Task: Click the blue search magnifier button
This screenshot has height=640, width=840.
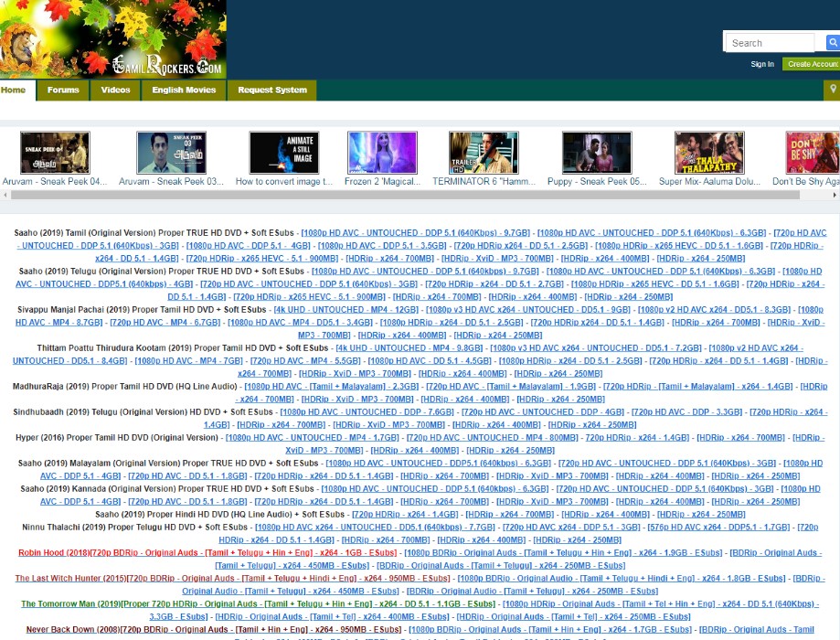Action: click(833, 42)
